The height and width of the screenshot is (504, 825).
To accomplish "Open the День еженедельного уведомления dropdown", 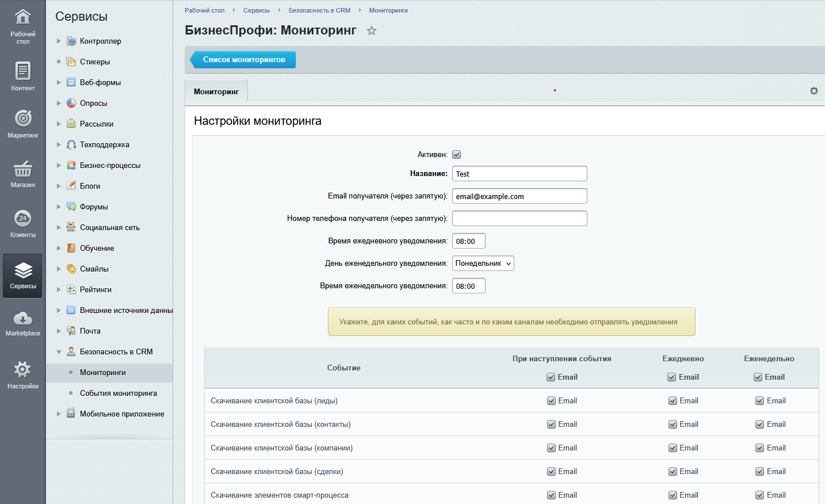I will tap(483, 264).
